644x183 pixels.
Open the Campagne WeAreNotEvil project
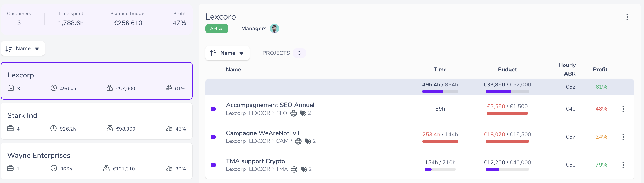click(262, 133)
